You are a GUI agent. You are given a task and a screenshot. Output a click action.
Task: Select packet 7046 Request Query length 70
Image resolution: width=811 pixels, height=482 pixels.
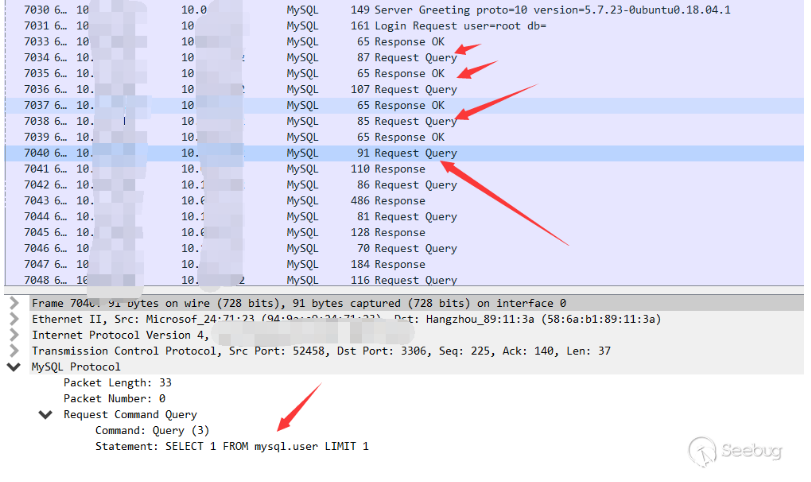pyautogui.click(x=400, y=248)
